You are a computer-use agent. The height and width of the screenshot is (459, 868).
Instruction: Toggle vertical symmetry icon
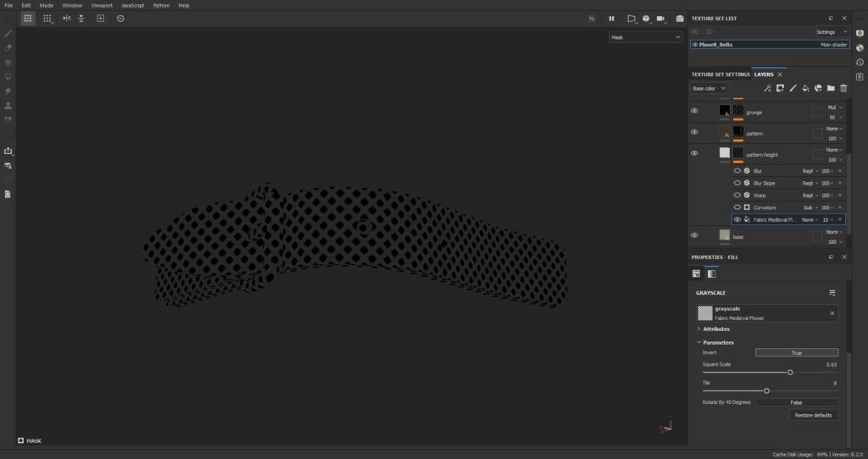[81, 19]
